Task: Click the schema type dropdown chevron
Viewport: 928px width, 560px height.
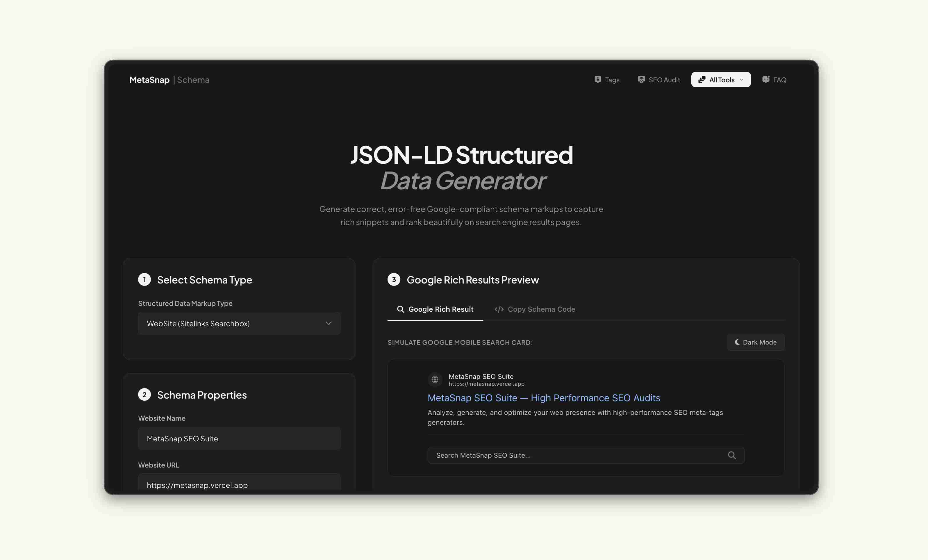Action: pos(329,323)
